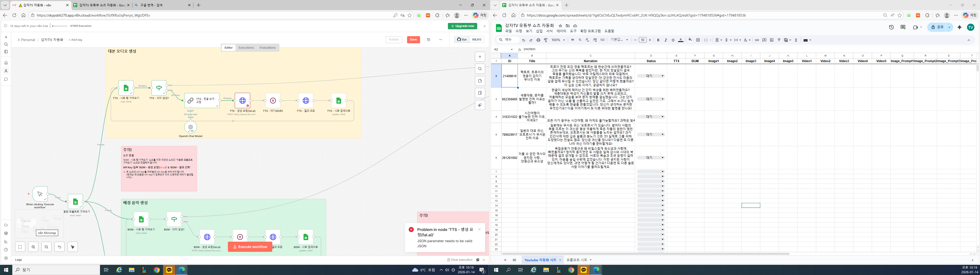This screenshot has height=275, width=980.
Task: Switch to the Executions tab
Action: pyautogui.click(x=246, y=47)
